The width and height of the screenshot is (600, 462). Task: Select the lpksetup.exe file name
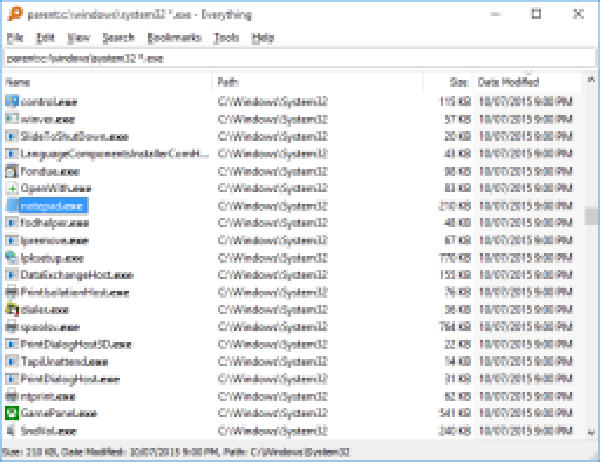[x=52, y=258]
